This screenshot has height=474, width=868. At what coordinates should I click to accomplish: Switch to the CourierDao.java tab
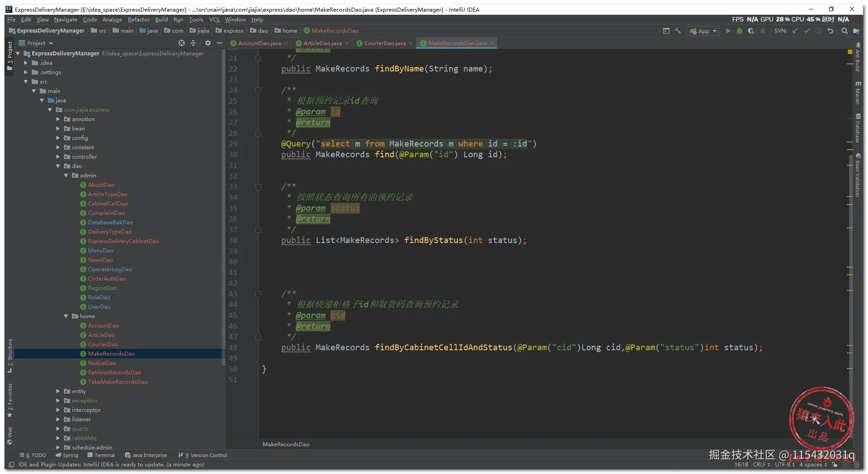click(x=385, y=43)
